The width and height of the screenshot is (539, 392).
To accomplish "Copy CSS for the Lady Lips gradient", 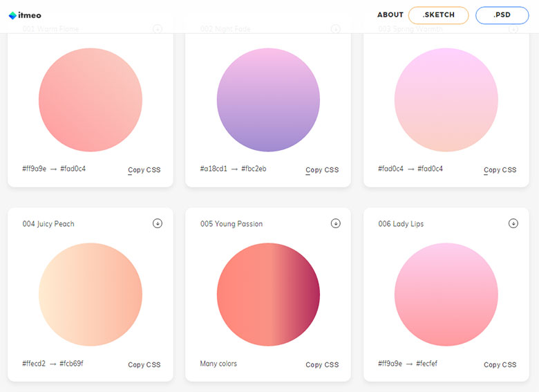I will tap(500, 364).
